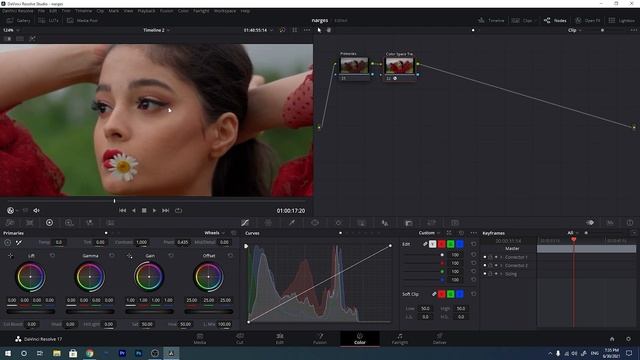Screen dimensions: 640x360
Task: Open the Custom curves dropdown
Action: (x=429, y=233)
